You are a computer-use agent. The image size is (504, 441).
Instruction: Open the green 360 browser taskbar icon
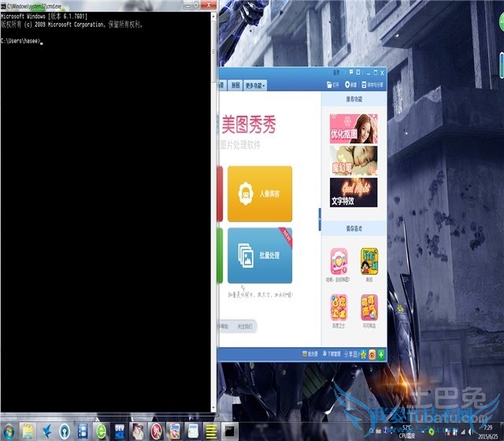click(x=102, y=432)
